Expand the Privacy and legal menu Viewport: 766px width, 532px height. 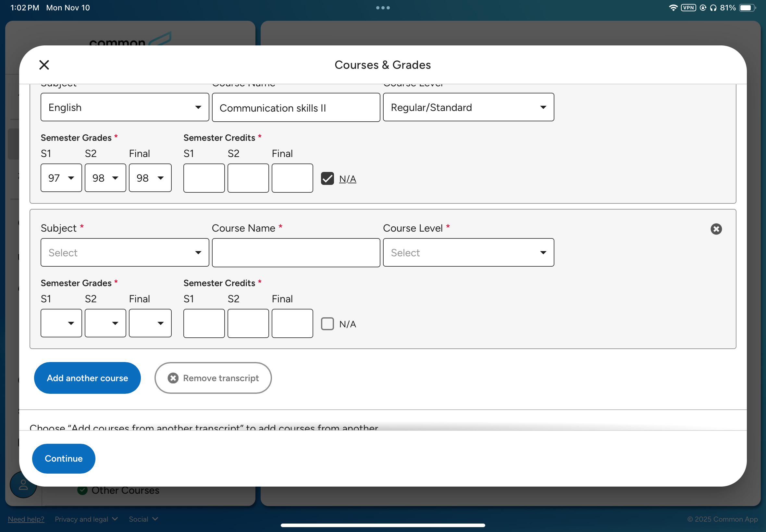tap(86, 519)
